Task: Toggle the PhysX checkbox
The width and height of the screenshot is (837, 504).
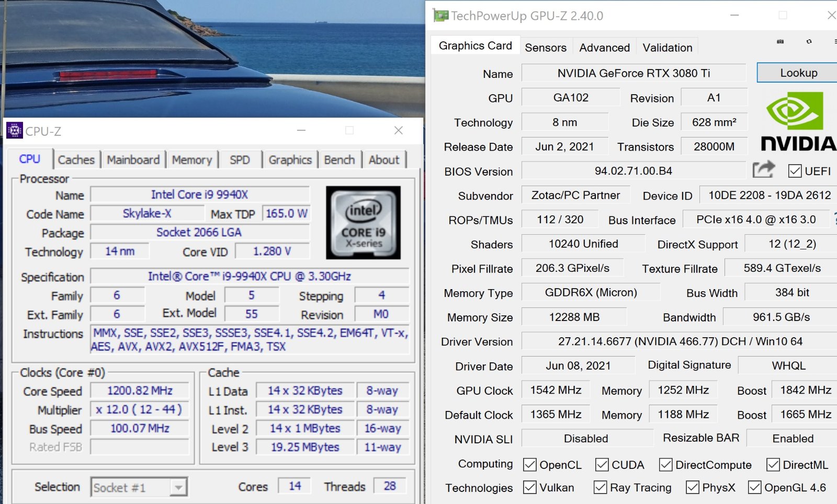Action: (693, 487)
